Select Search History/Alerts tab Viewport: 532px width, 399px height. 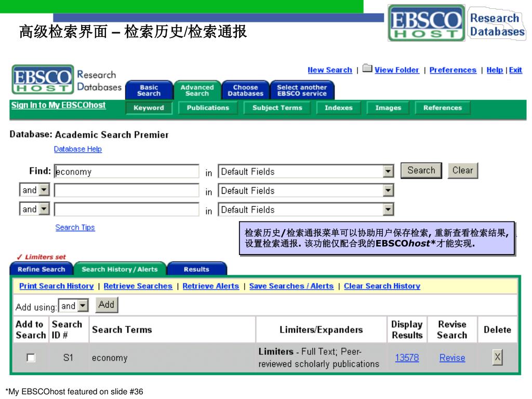click(120, 269)
